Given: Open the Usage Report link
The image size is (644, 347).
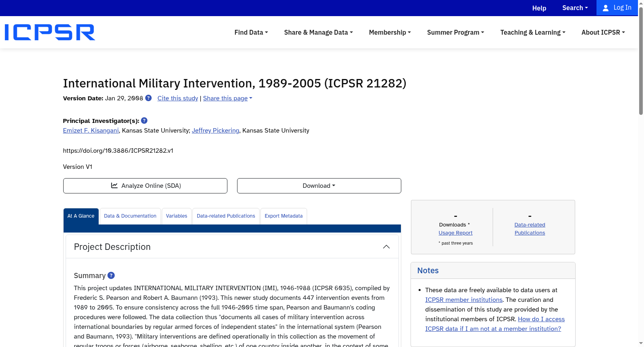Looking at the screenshot, I should [x=456, y=233].
